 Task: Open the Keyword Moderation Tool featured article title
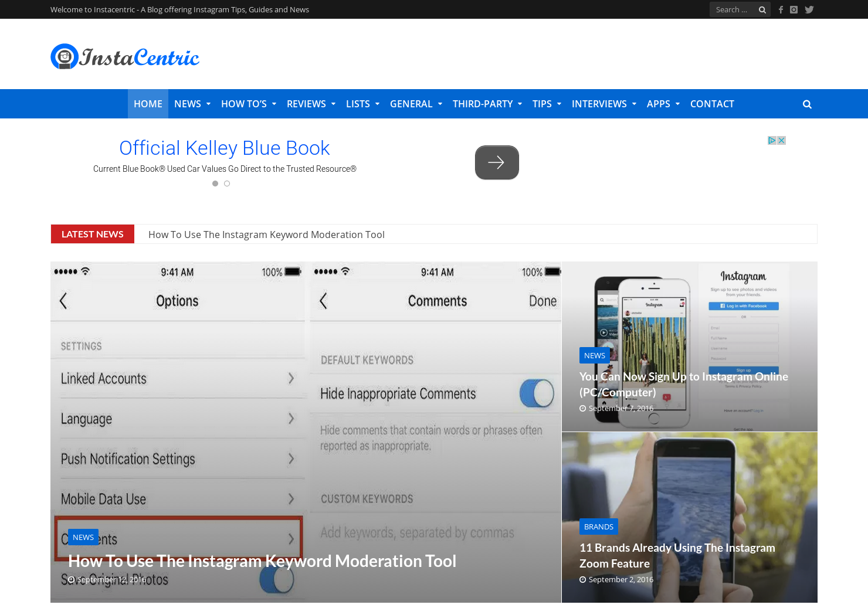[262, 561]
